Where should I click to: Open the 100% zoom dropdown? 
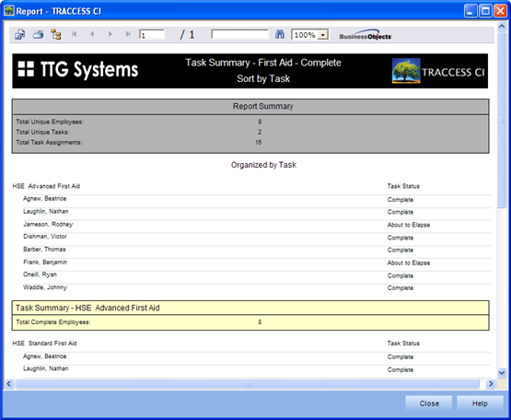pyautogui.click(x=322, y=35)
